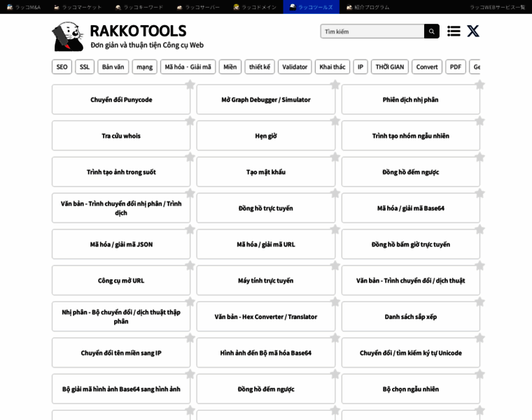Image resolution: width=532 pixels, height=420 pixels.
Task: Select the mạng category
Action: click(144, 66)
